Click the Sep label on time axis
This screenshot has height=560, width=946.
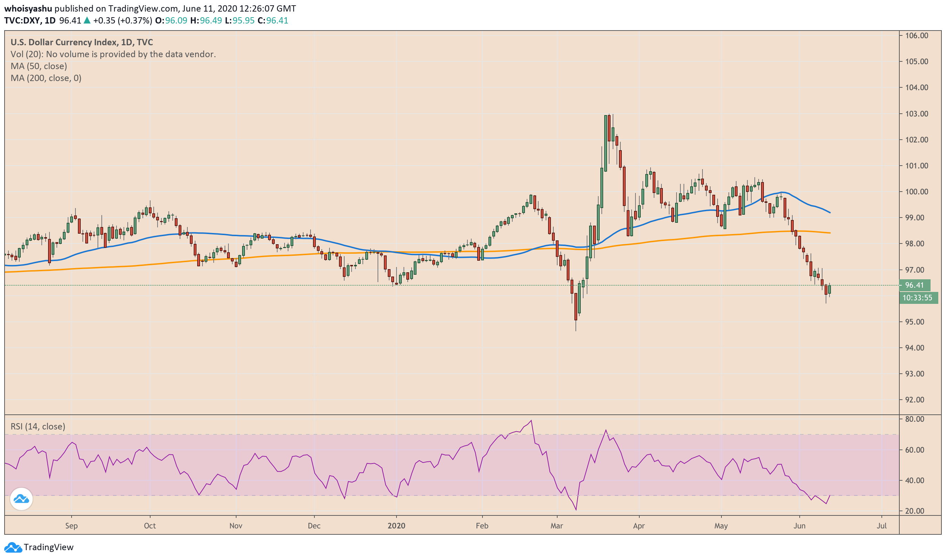[71, 526]
